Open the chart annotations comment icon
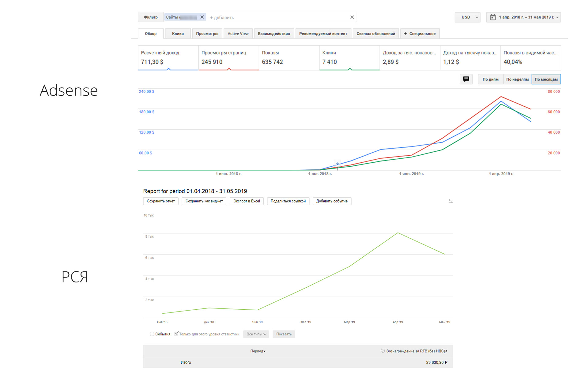The height and width of the screenshot is (378, 588). click(x=466, y=79)
